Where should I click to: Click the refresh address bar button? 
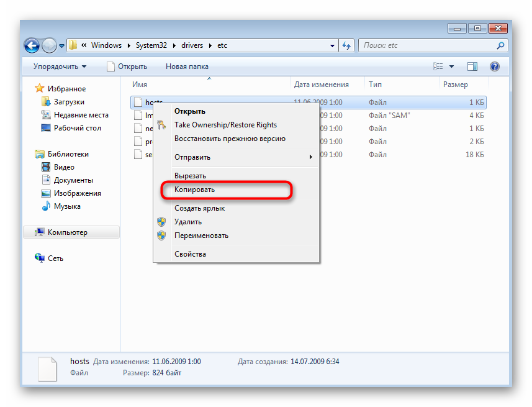pyautogui.click(x=347, y=45)
